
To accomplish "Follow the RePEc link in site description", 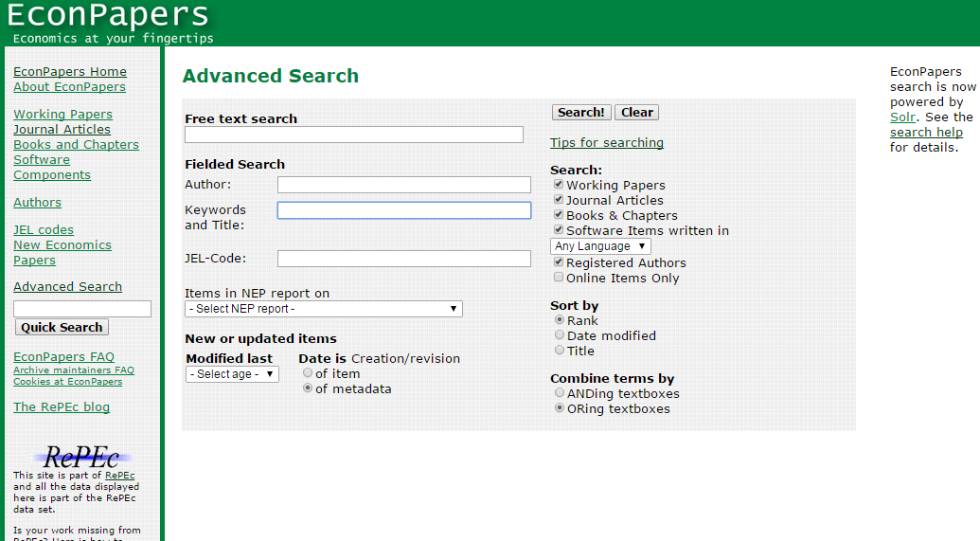I will click(x=119, y=476).
